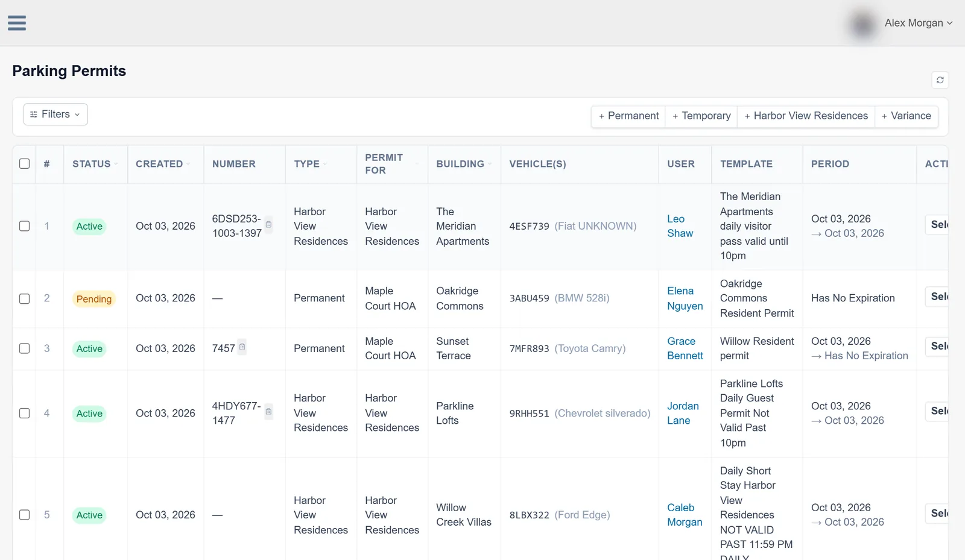Sort by the Building column

click(x=464, y=164)
